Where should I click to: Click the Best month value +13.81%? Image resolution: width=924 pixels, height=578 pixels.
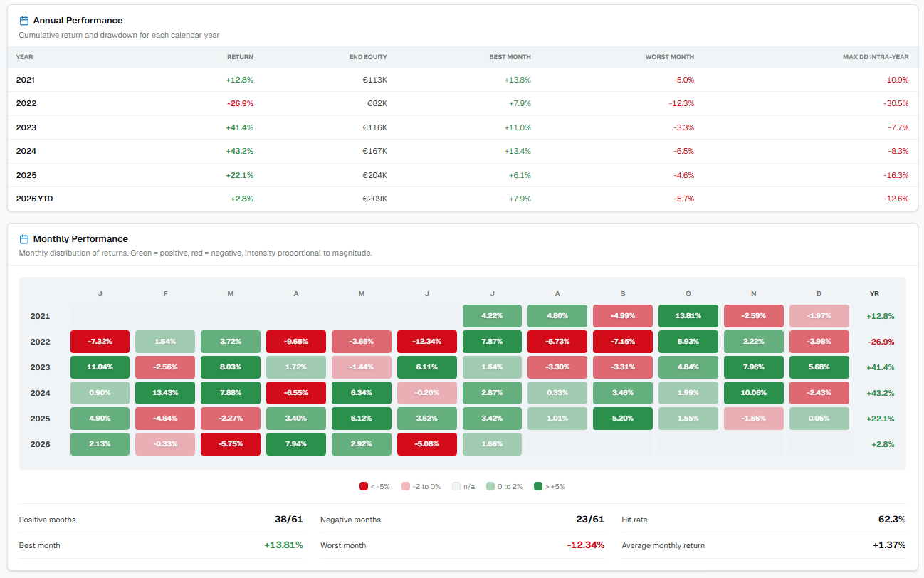coord(283,545)
